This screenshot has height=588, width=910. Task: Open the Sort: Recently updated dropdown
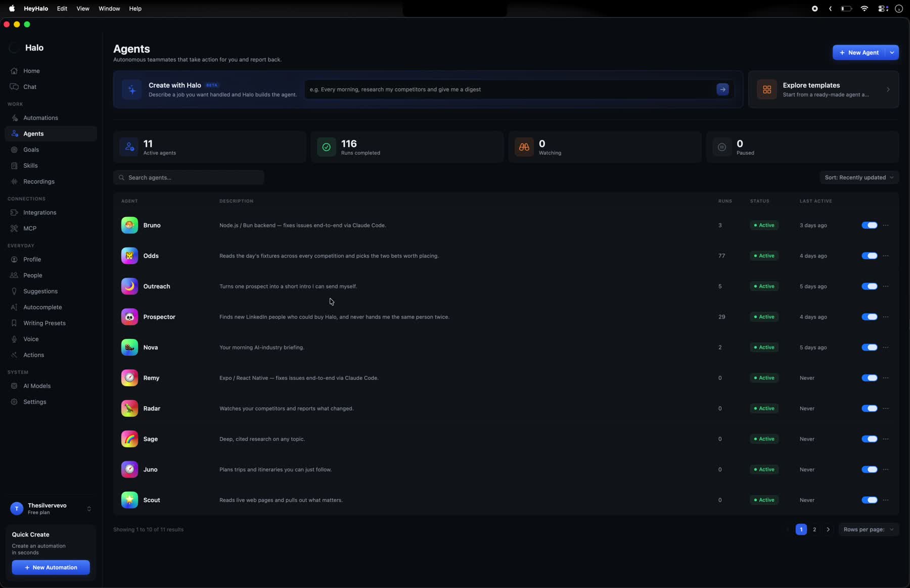859,177
